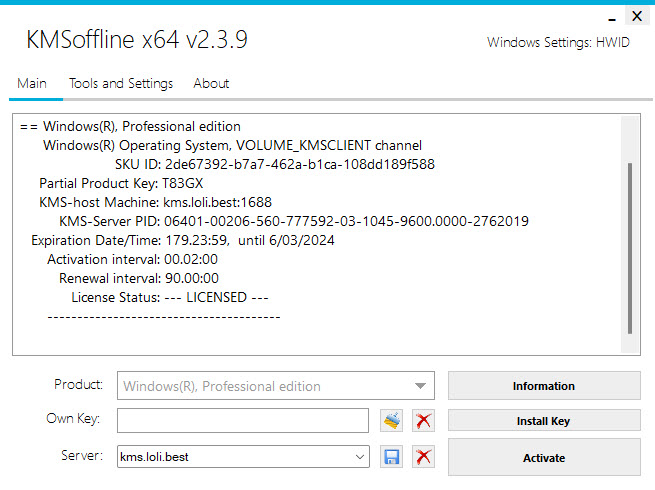Switch to the Main tab
The height and width of the screenshot is (490, 655).
point(32,84)
